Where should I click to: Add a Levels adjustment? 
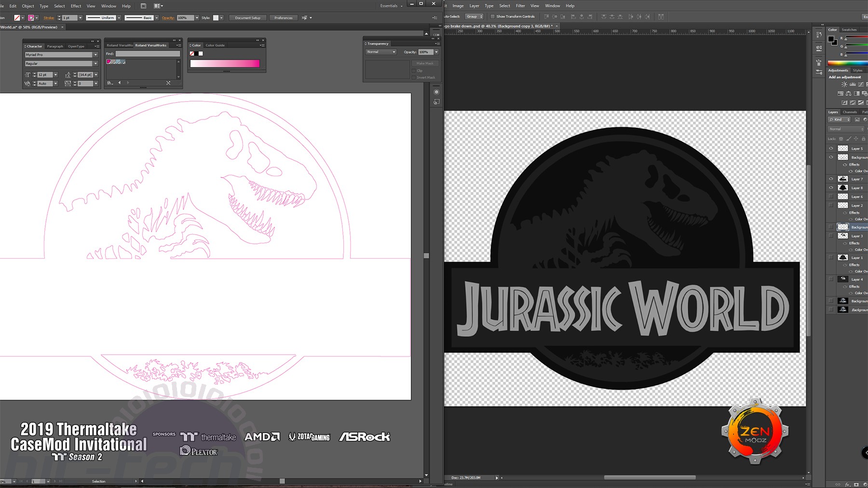tap(853, 84)
